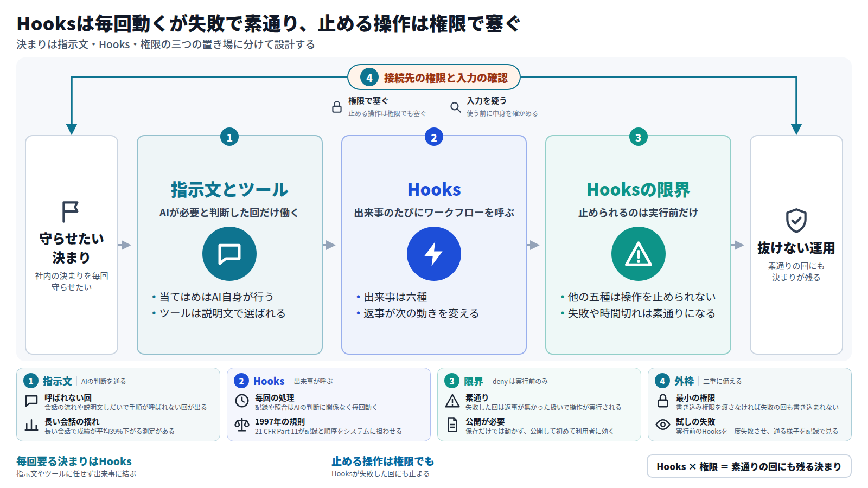
Task: Click the text 出来事は六種
Action: click(x=395, y=297)
